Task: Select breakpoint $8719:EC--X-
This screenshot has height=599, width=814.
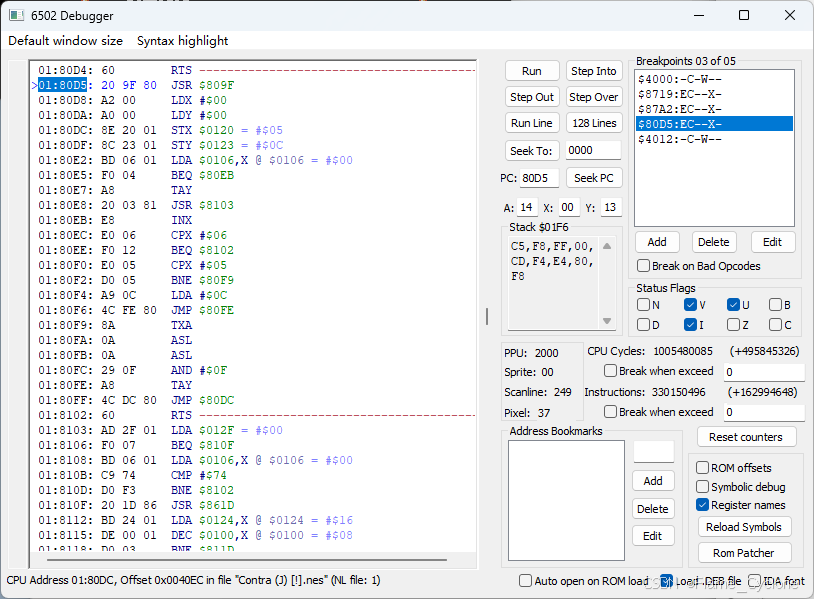Action: [714, 94]
